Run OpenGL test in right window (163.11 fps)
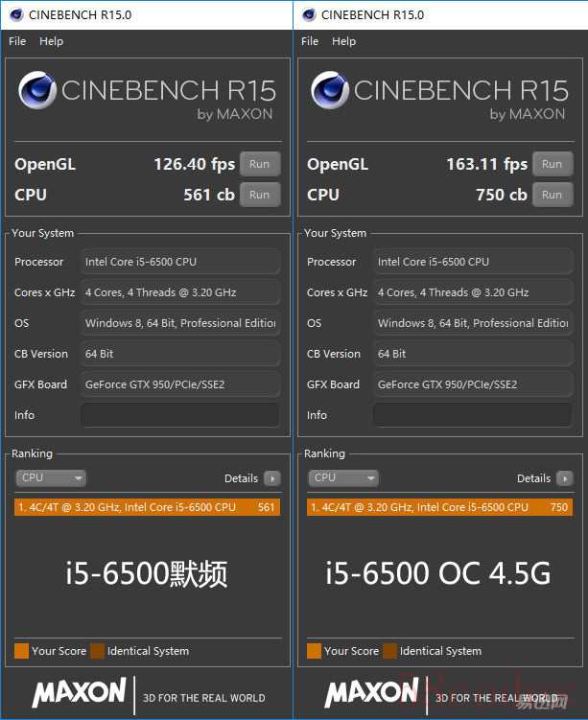The image size is (588, 720). coord(553,164)
